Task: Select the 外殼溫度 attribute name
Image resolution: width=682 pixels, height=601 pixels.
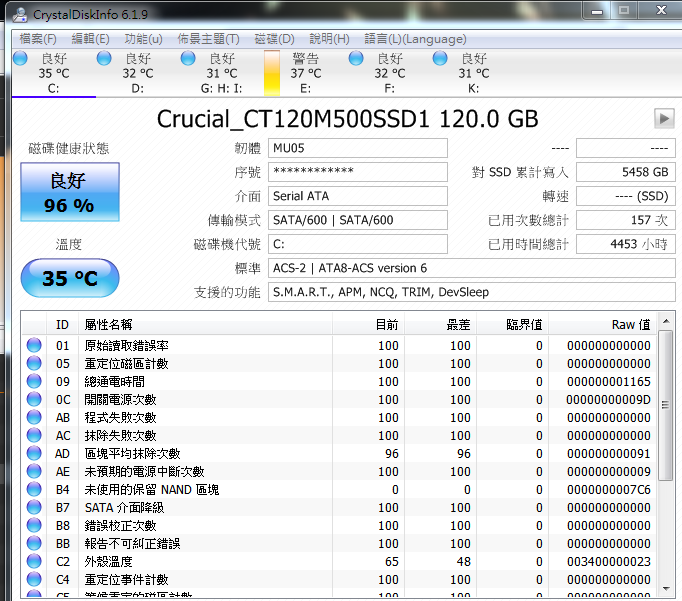Action: tap(108, 561)
